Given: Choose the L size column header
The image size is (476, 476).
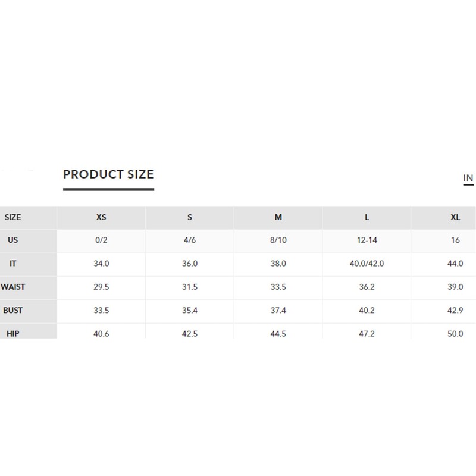Looking at the screenshot, I should coord(367,217).
